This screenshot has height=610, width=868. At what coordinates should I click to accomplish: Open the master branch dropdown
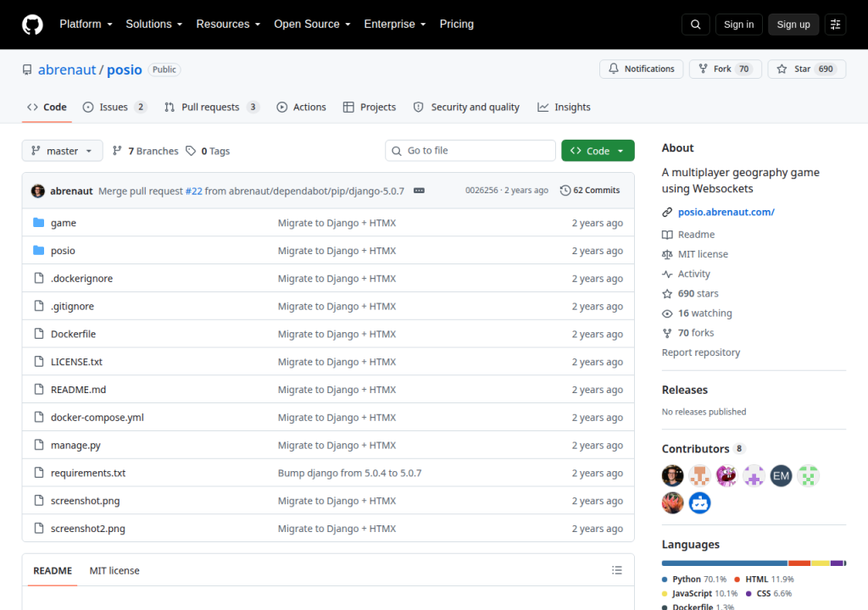(x=62, y=151)
